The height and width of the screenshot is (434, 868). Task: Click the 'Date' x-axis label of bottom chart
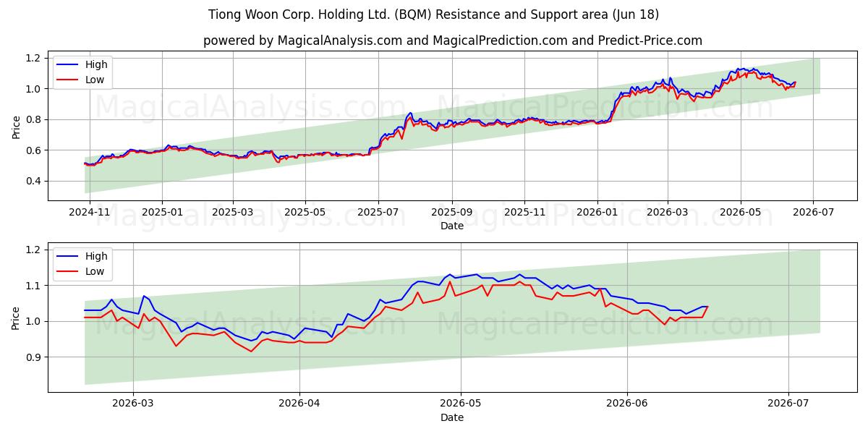pyautogui.click(x=453, y=417)
